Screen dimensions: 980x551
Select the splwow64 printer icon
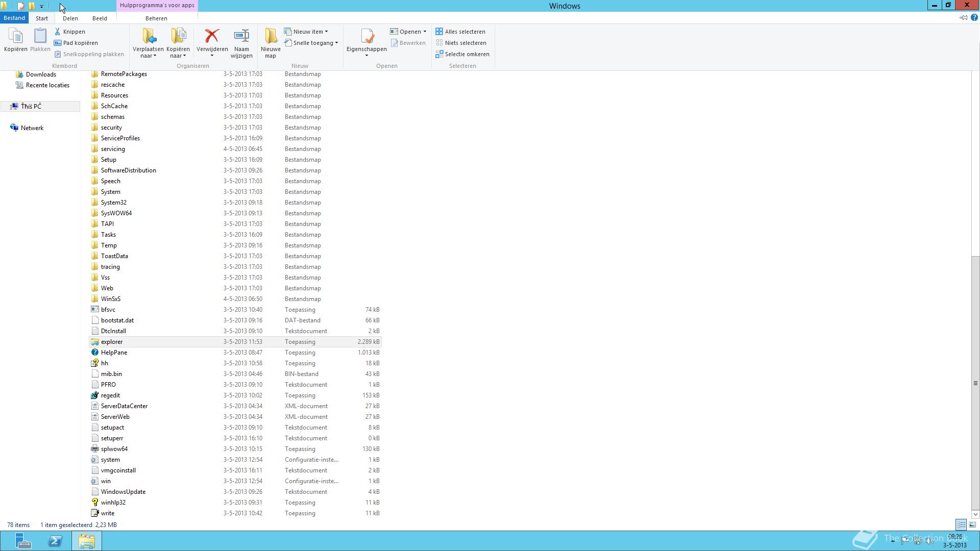pos(94,449)
